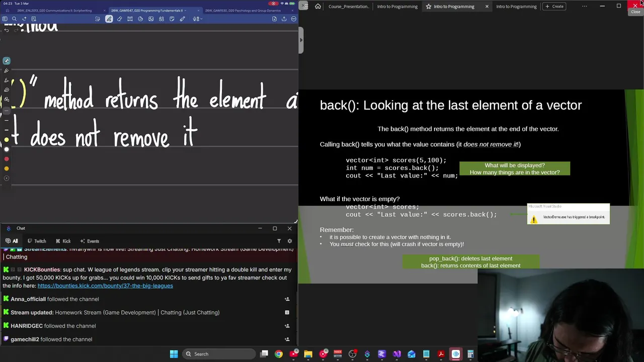The width and height of the screenshot is (644, 362).
Task: Open the image insert tool in notes toolbar
Action: pos(151,19)
